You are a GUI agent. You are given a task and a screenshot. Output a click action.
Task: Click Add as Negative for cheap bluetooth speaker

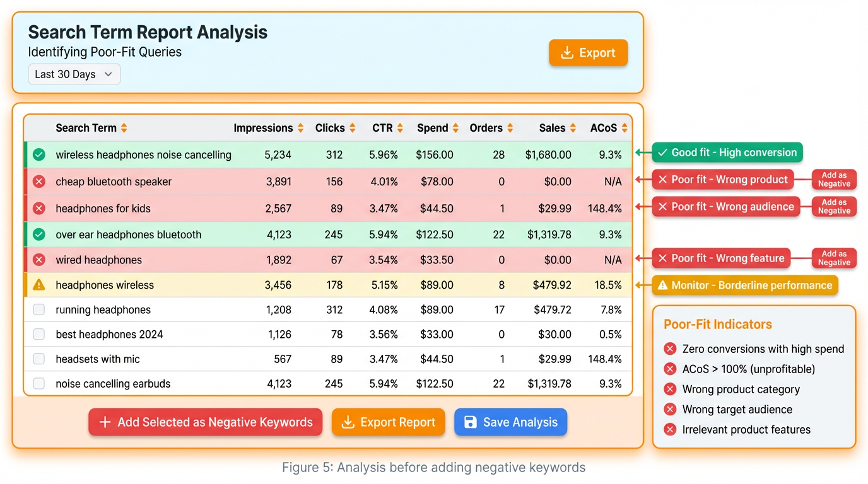(834, 179)
